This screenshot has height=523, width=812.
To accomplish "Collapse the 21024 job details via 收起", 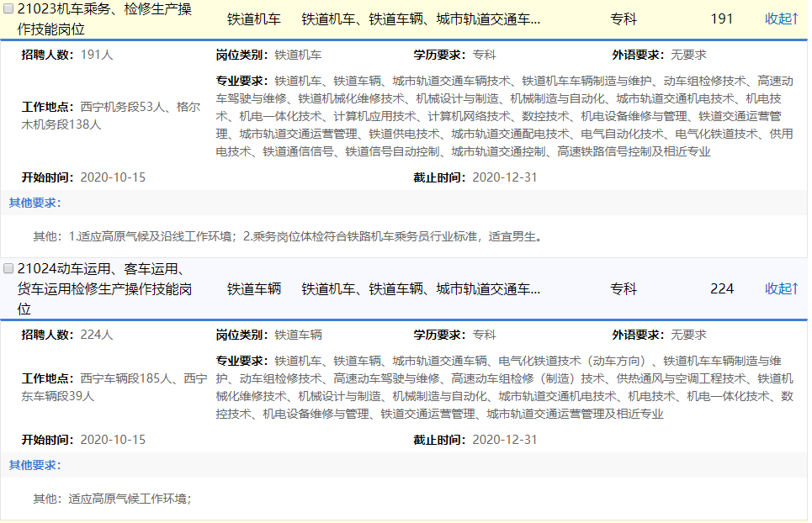I will point(781,288).
